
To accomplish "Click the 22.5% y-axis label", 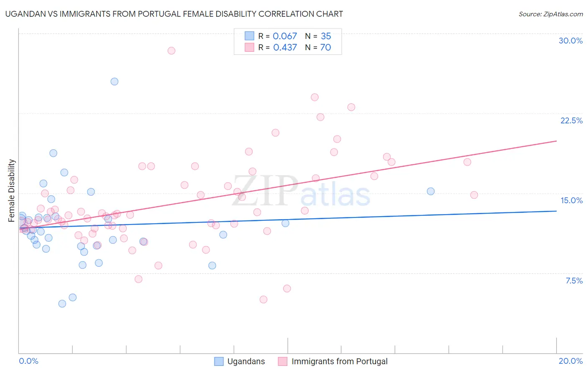I will pyautogui.click(x=571, y=120).
